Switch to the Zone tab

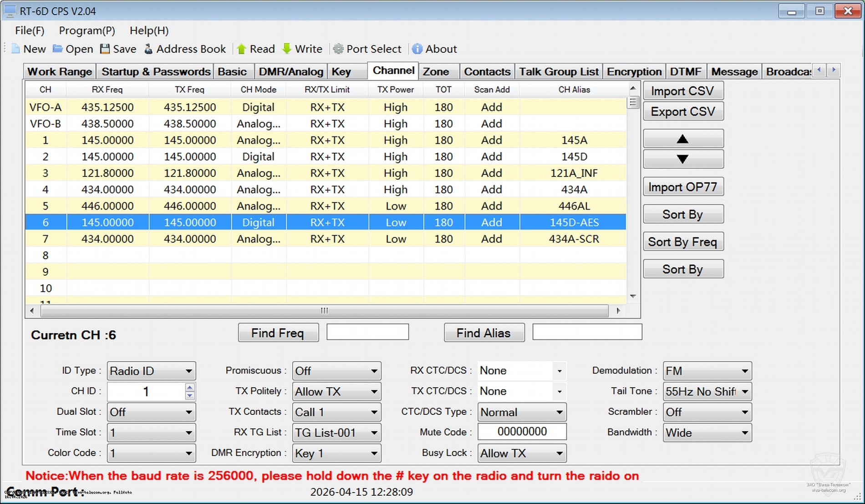coord(436,72)
